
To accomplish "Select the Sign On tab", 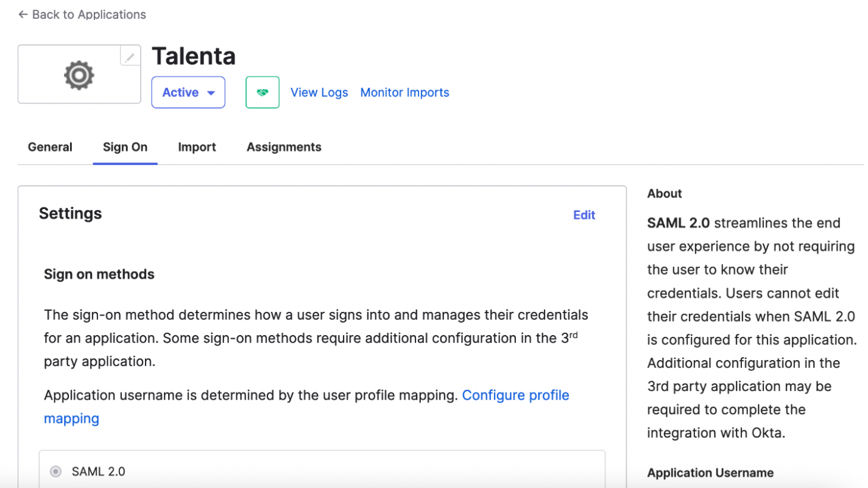I will tap(125, 147).
